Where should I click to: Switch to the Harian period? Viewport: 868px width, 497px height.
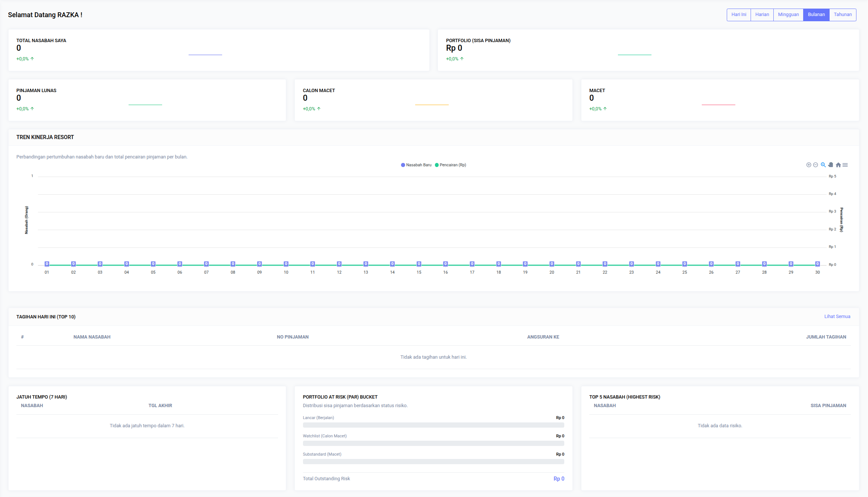(762, 15)
